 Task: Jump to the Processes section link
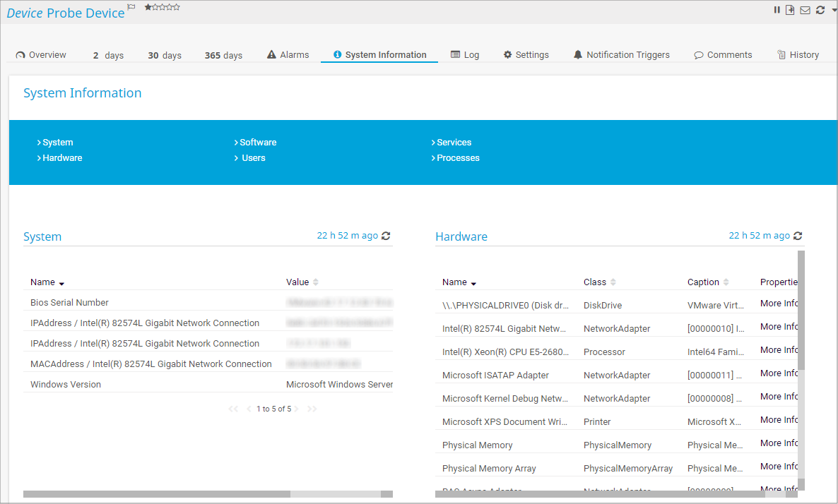coord(457,158)
